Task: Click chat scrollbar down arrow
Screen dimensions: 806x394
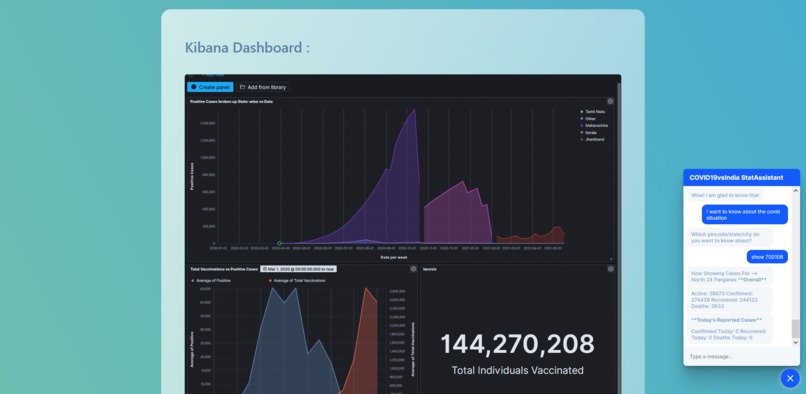Action: click(x=796, y=342)
